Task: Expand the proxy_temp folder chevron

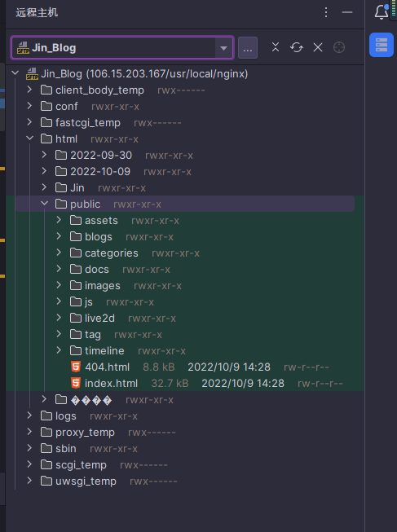Action: coord(29,432)
